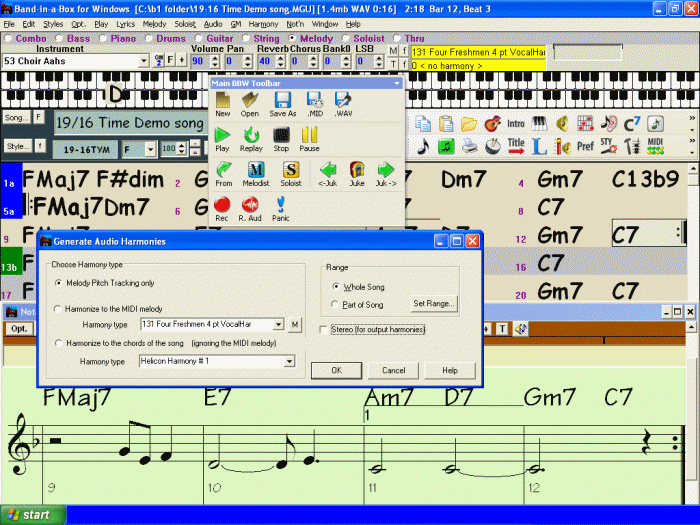Image resolution: width=700 pixels, height=525 pixels.
Task: Click Cancel in Generate Audio Harmonies
Action: point(393,370)
